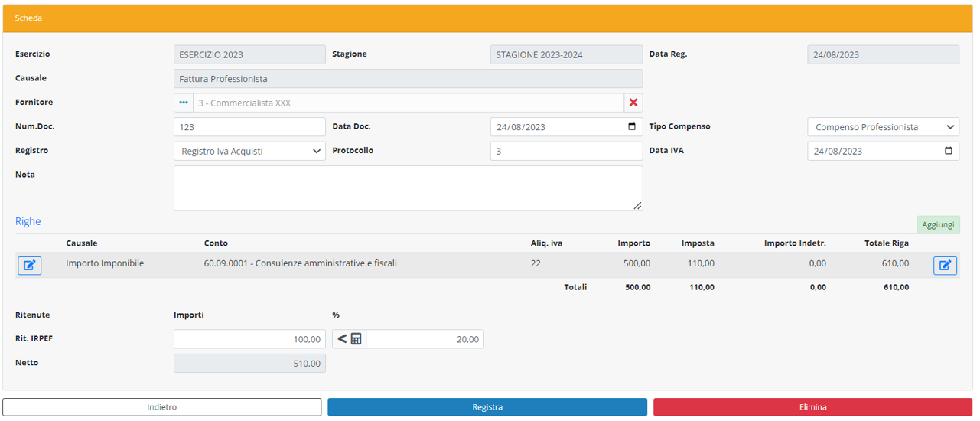The width and height of the screenshot is (980, 421).
Task: Go back with the Indietro button
Action: pos(162,407)
